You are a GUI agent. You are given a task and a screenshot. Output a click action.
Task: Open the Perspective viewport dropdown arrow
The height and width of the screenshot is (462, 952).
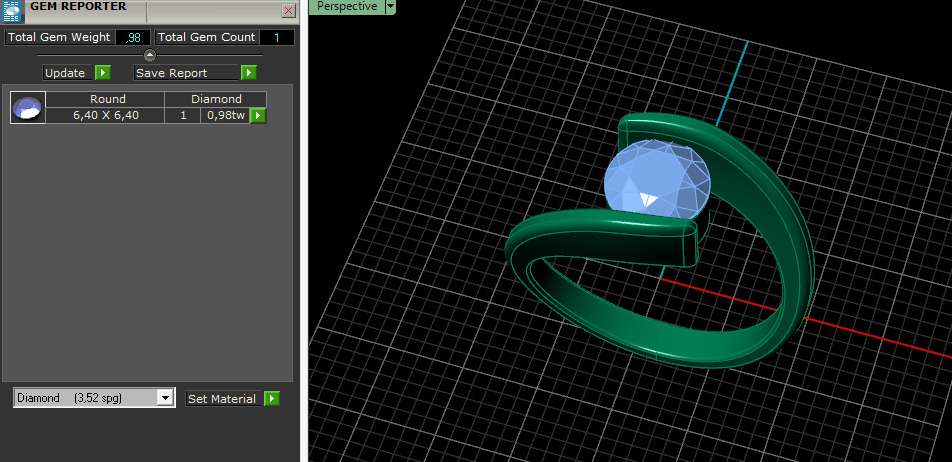coord(390,7)
